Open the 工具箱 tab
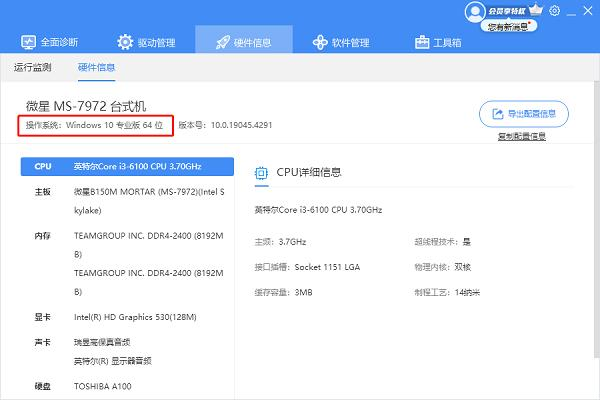 438,42
